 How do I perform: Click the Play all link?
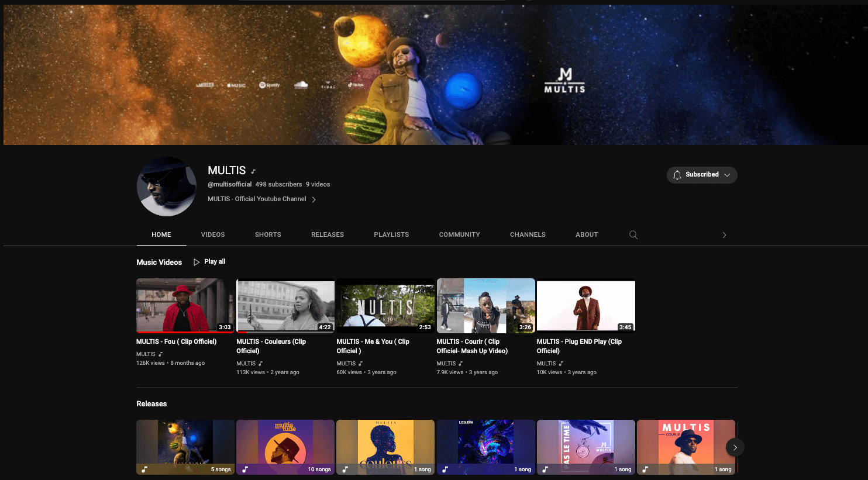pos(215,261)
